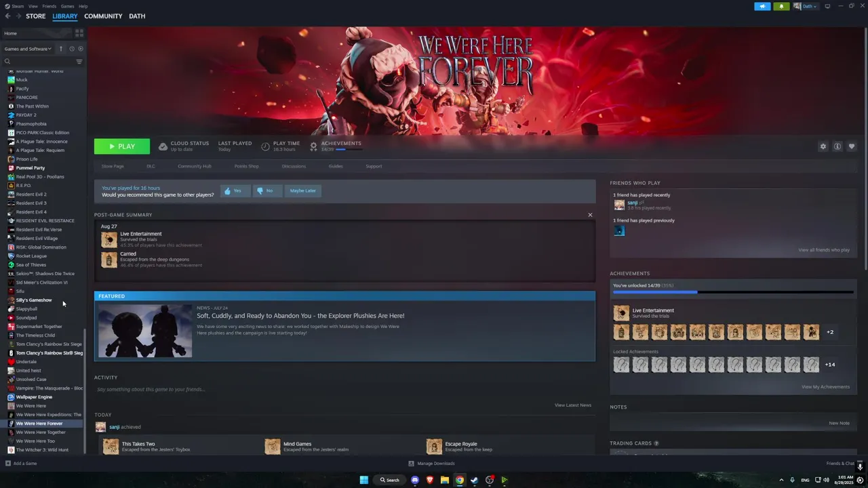
Task: Switch to Big Picture mode icon
Action: 827,6
